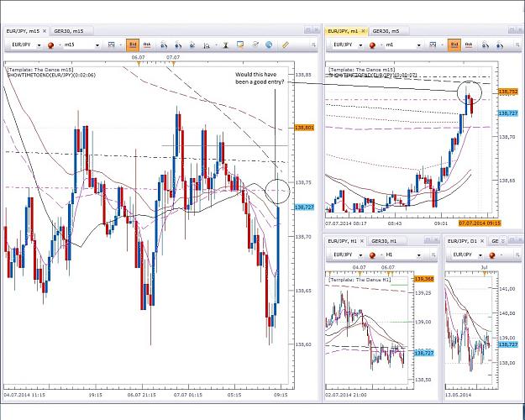The width and height of the screenshot is (525, 420).
Task: Show hidden tabs in D1 panel
Action: pyautogui.click(x=504, y=241)
